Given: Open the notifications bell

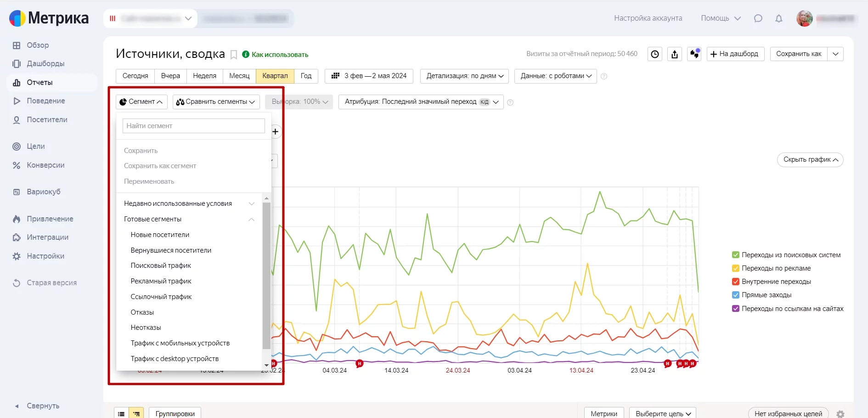Looking at the screenshot, I should (x=779, y=18).
